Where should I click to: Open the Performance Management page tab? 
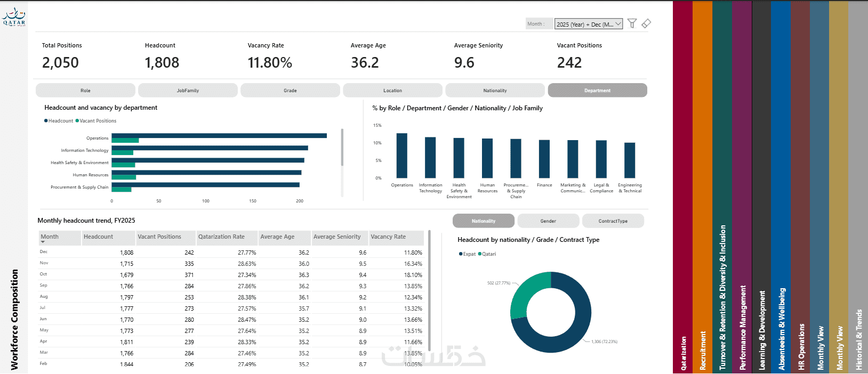point(742,186)
